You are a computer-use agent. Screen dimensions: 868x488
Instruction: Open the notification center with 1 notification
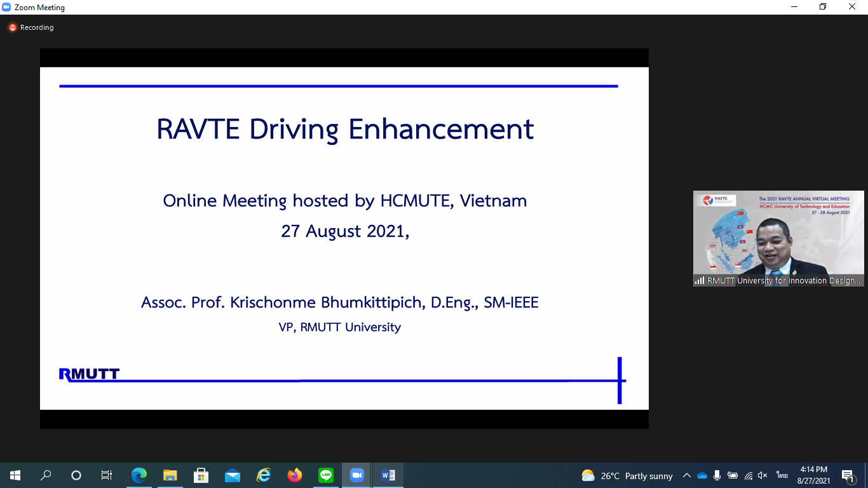(848, 476)
